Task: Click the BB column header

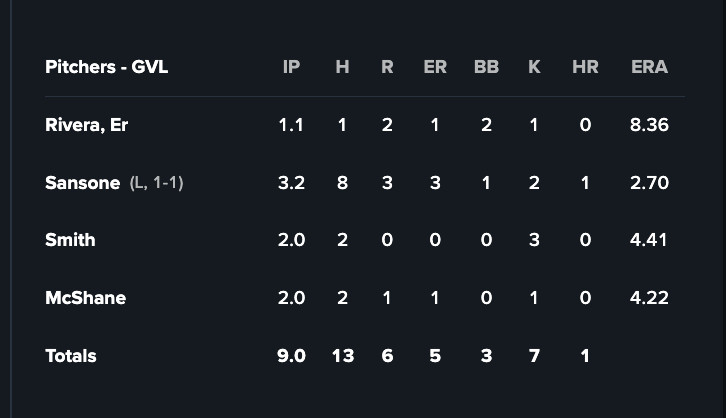Action: (486, 67)
